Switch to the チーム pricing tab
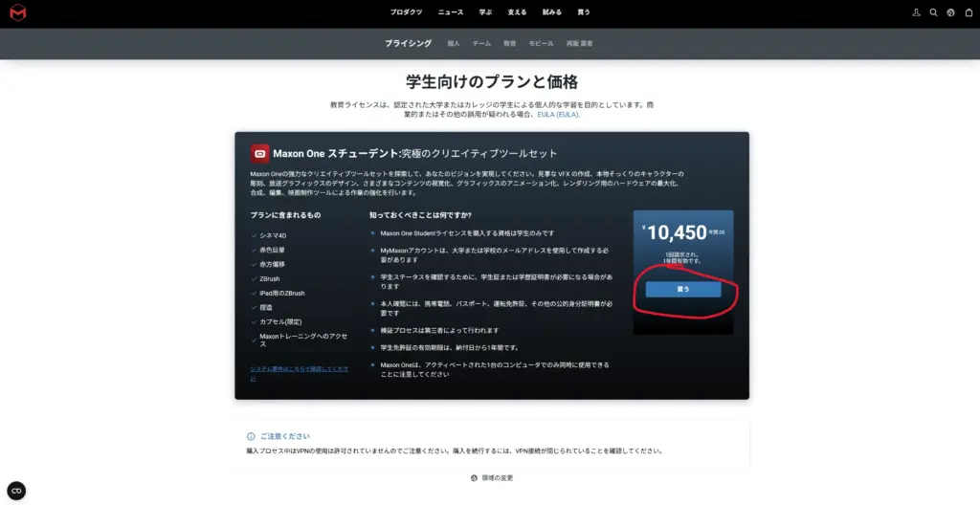This screenshot has width=980, height=505. click(481, 44)
